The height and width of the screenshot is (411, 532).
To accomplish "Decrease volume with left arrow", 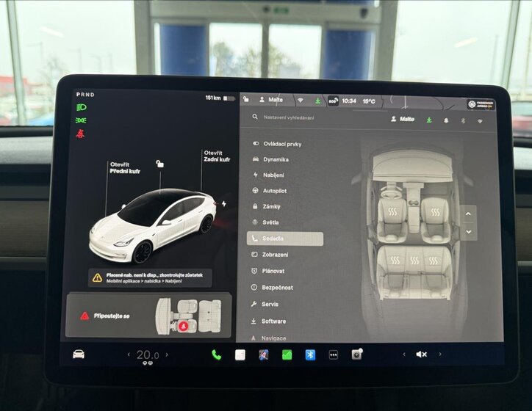I will (x=404, y=354).
